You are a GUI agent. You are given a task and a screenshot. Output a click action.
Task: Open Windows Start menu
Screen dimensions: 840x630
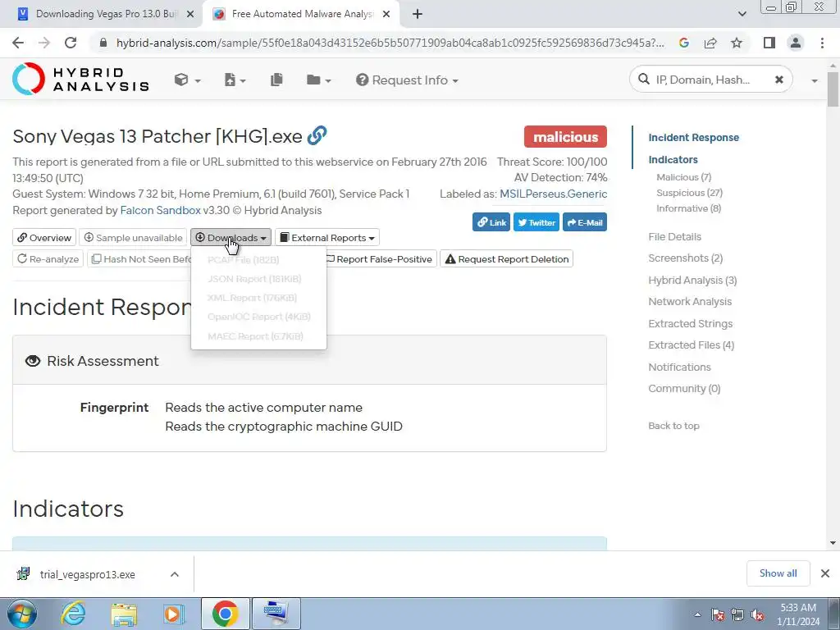click(x=22, y=614)
